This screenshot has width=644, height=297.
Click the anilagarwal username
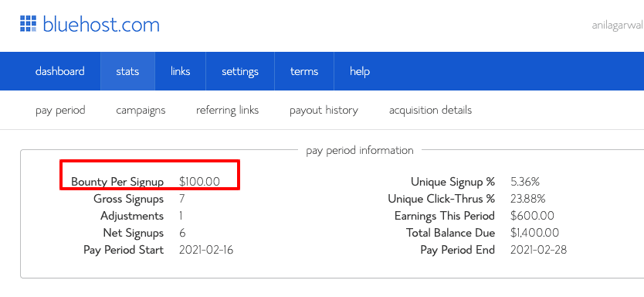617,25
